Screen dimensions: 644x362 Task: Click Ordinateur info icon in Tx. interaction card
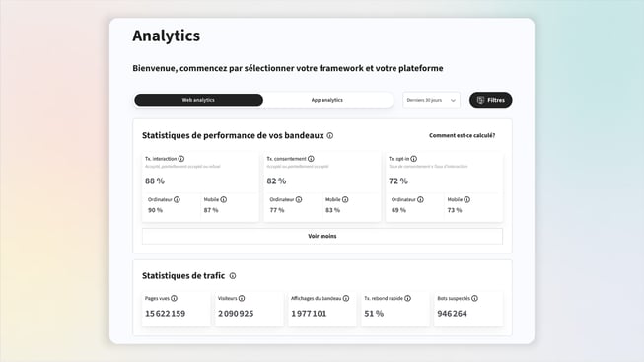177,199
